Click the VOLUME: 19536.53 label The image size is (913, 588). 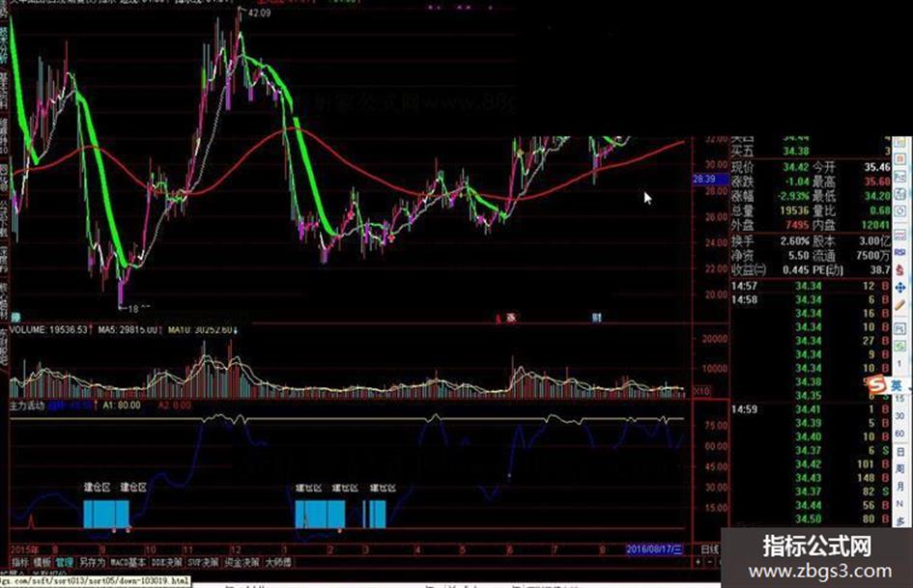49,329
